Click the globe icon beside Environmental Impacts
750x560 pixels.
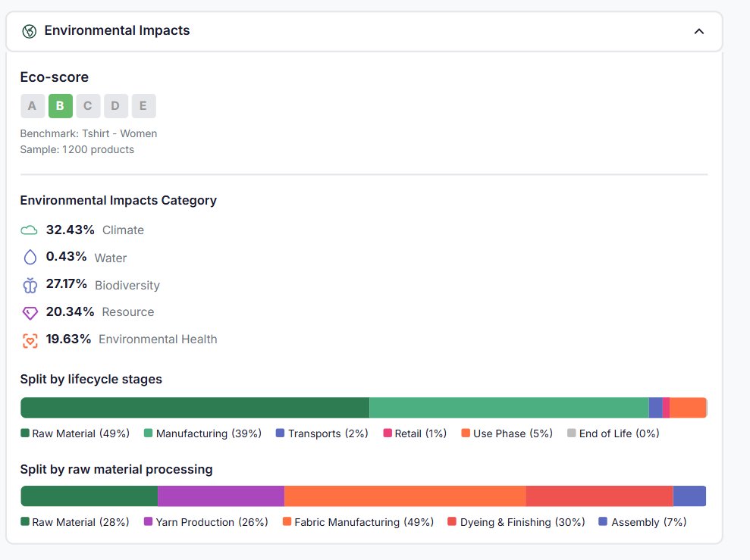click(x=29, y=31)
